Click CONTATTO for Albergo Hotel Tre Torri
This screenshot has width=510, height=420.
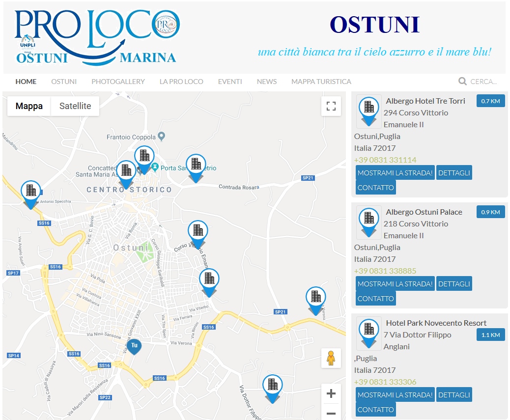coord(376,188)
